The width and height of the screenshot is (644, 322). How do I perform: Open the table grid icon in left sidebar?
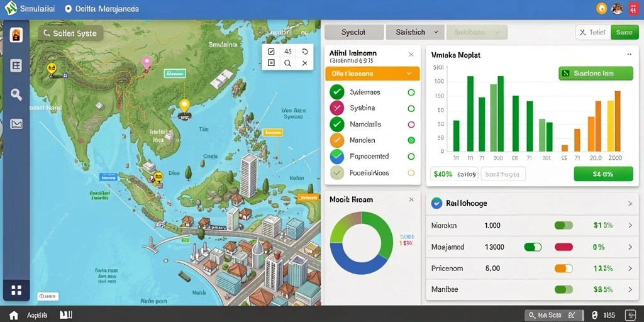tap(16, 65)
